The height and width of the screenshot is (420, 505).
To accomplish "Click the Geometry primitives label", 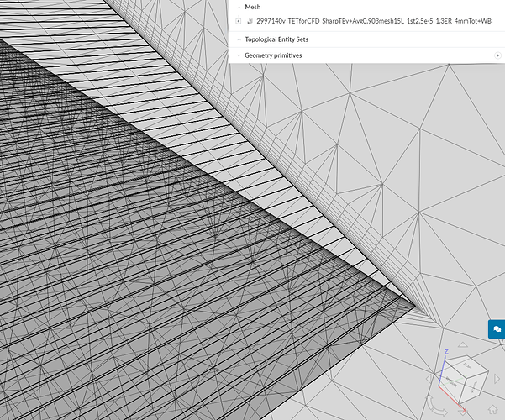I will tap(273, 55).
